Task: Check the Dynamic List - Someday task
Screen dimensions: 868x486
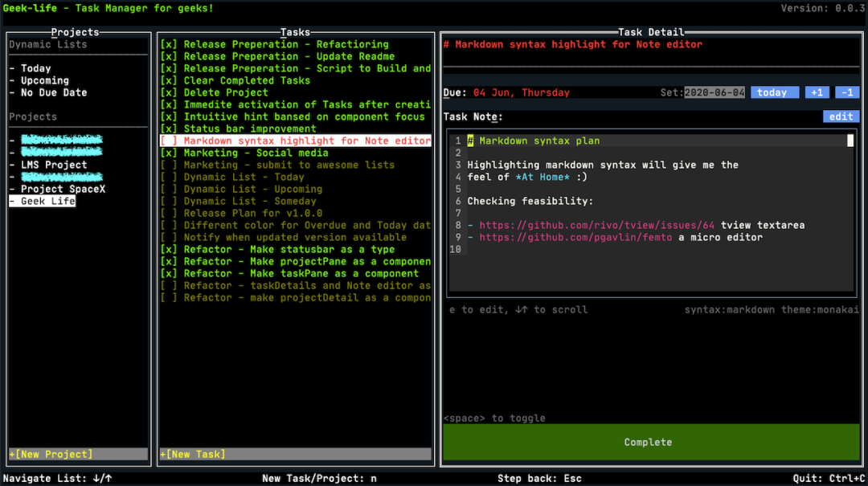Action: coord(169,201)
